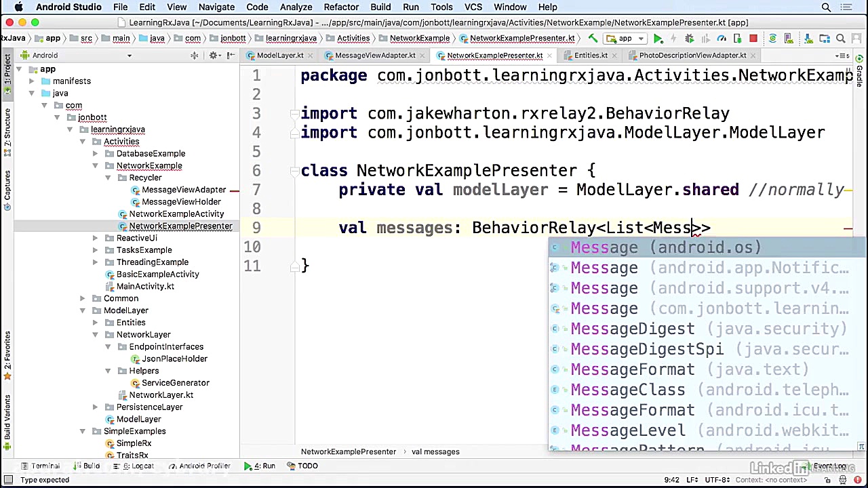868x488 pixels.
Task: Expand the Common folder
Action: pyautogui.click(x=83, y=298)
